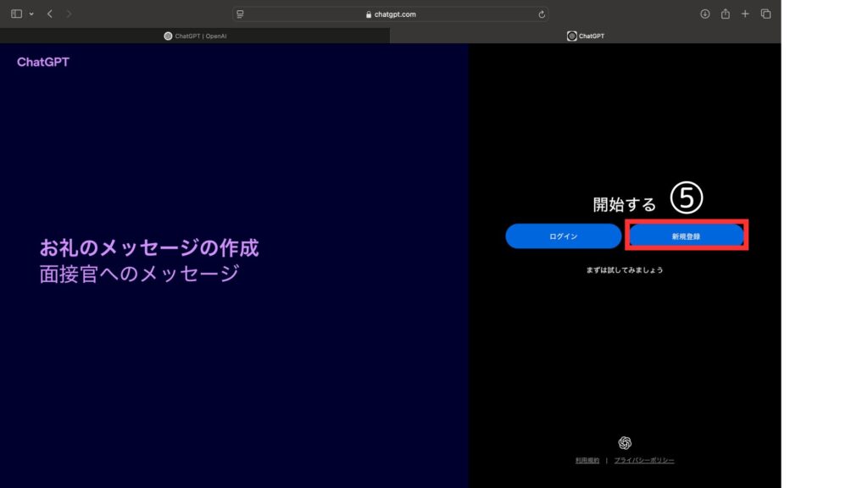Open the プライバシーポリシー link

click(x=644, y=460)
